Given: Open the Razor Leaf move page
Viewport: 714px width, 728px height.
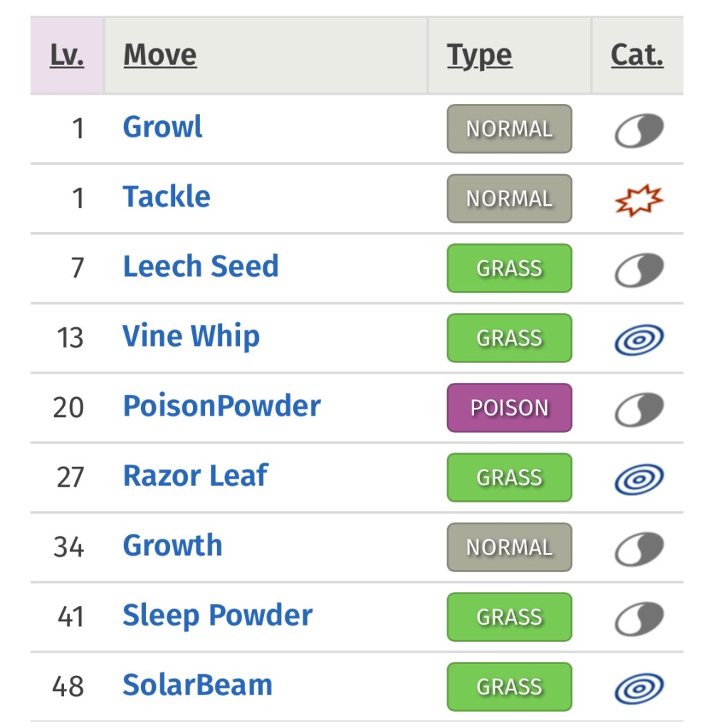Looking at the screenshot, I should point(195,476).
